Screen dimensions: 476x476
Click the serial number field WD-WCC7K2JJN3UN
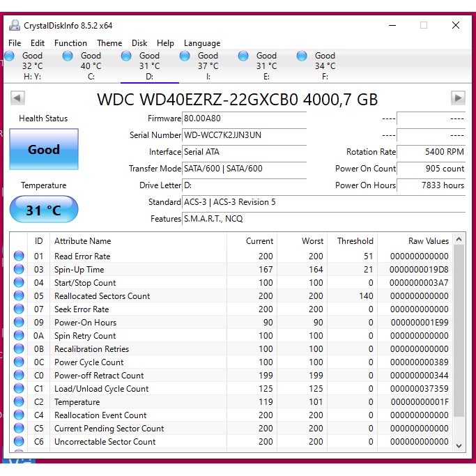click(x=244, y=135)
